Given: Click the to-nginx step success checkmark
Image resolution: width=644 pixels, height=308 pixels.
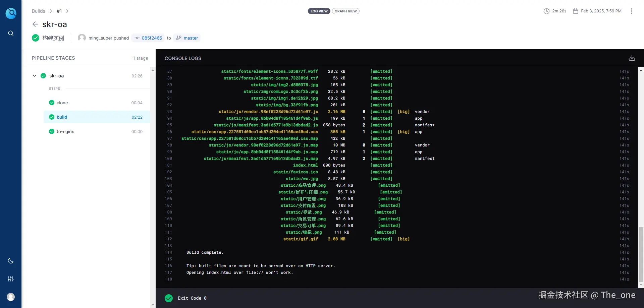Looking at the screenshot, I should (x=52, y=131).
